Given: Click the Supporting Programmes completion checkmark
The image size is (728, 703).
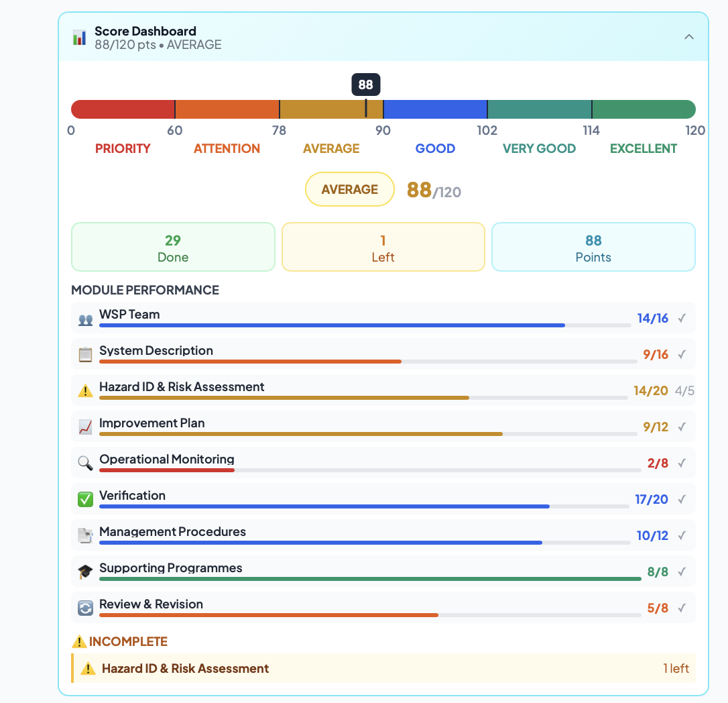Looking at the screenshot, I should click(682, 572).
